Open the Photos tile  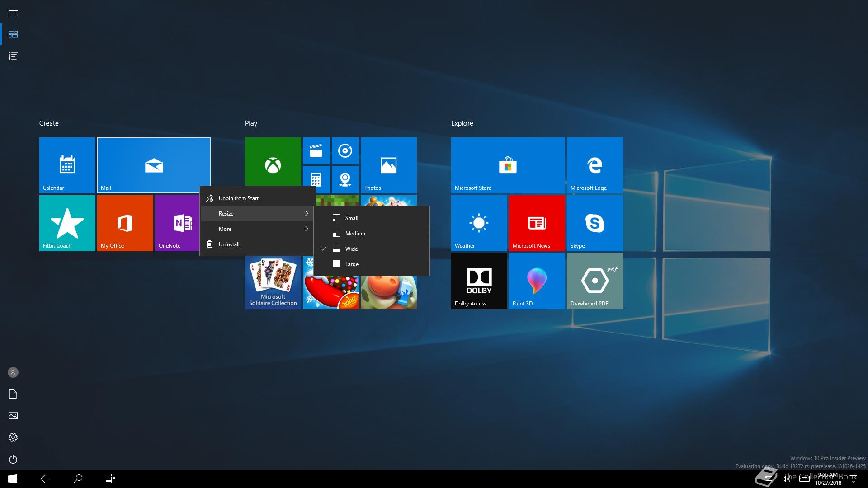[389, 165]
